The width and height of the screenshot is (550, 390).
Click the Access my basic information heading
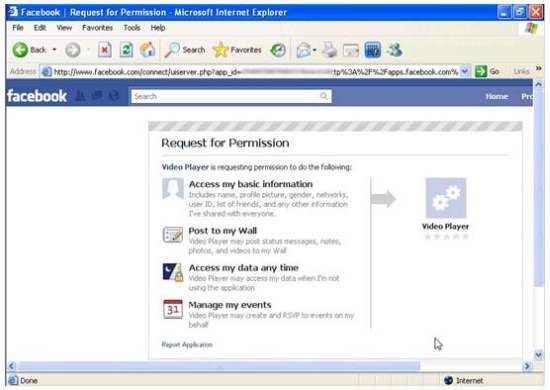pos(250,184)
